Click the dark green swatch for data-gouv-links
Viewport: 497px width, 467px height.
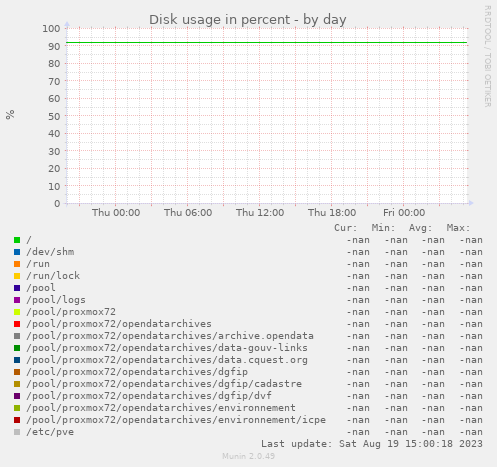(17, 348)
